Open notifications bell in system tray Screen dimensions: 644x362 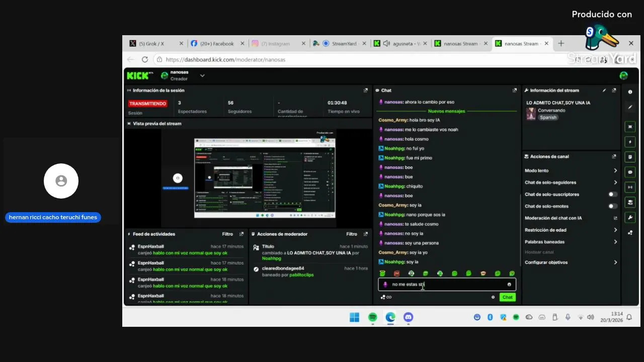click(629, 317)
